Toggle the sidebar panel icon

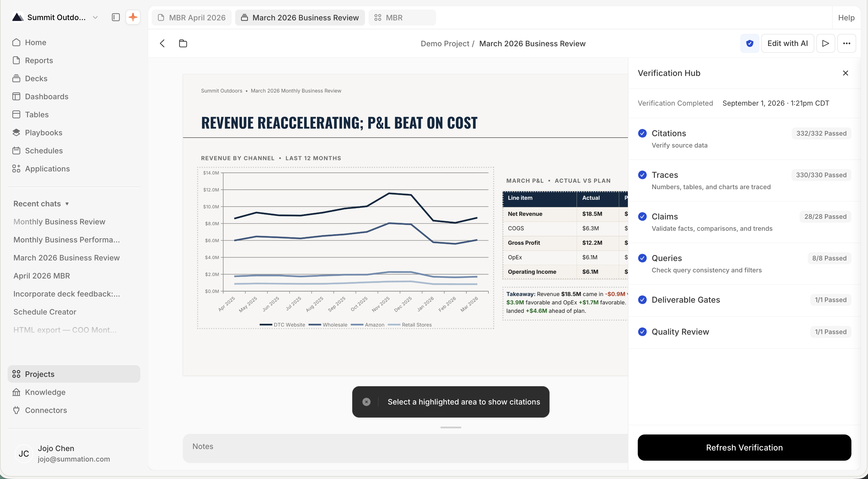coord(116,17)
